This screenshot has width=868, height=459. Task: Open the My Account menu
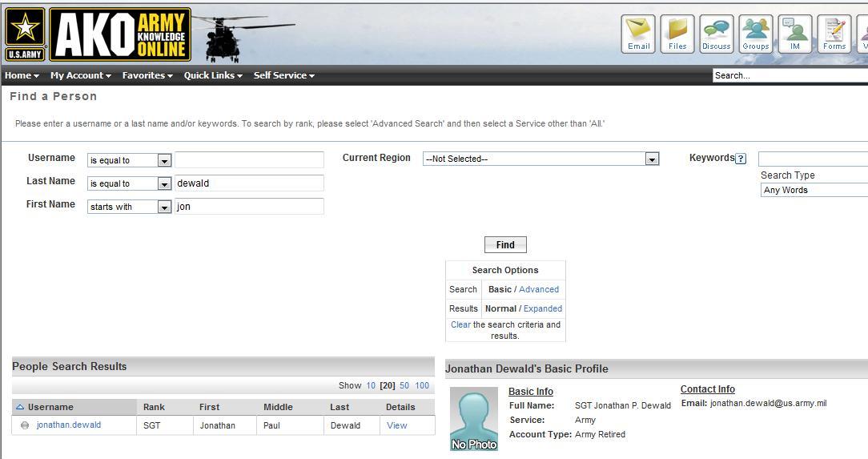point(81,75)
